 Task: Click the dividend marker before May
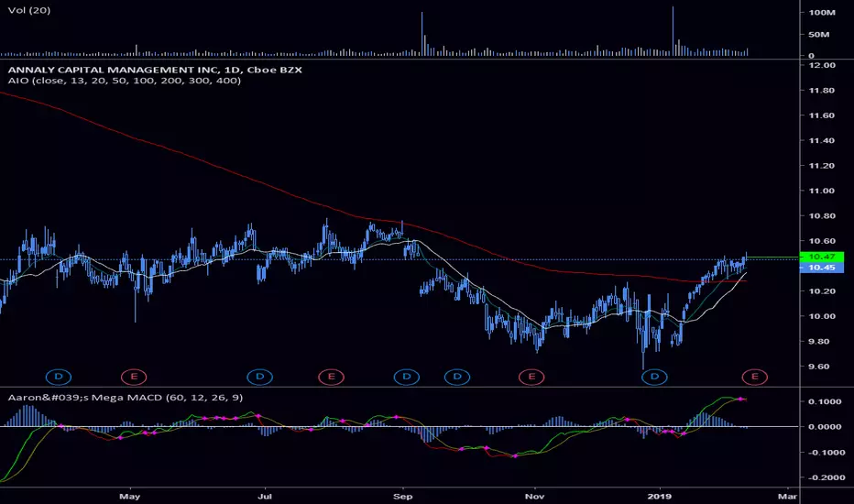[x=59, y=377]
